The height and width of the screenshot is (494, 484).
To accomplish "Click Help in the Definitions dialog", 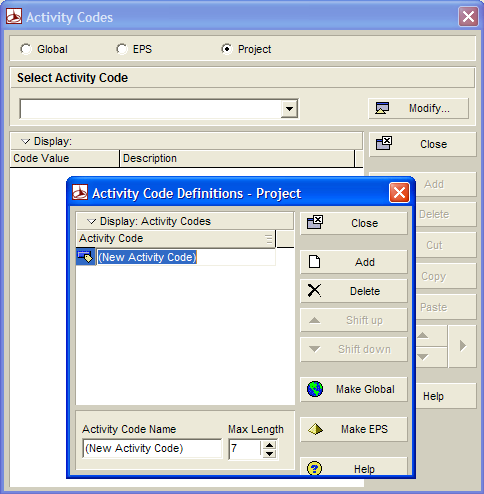I will coord(354,466).
